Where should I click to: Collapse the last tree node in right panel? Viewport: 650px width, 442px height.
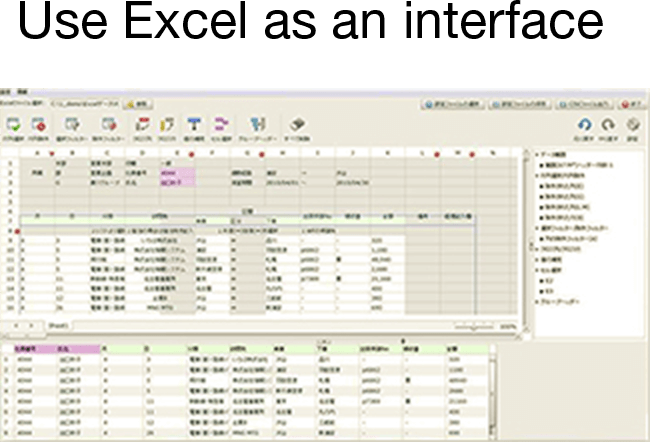[537, 301]
